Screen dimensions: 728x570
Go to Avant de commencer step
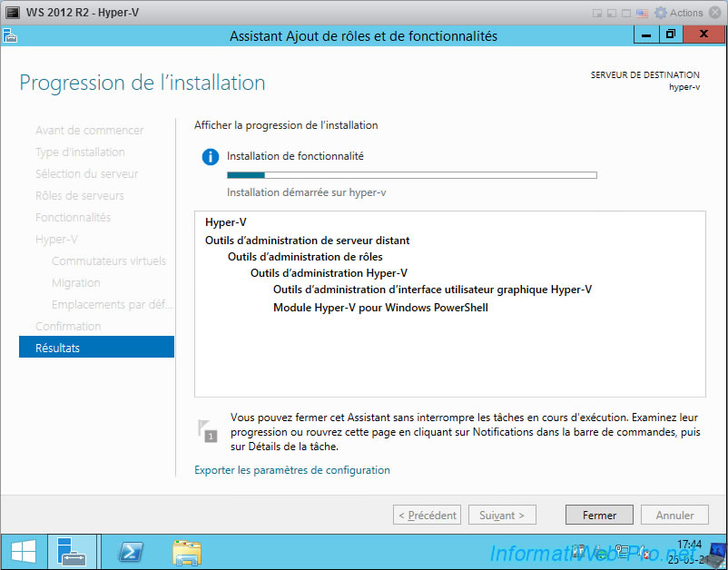(90, 130)
